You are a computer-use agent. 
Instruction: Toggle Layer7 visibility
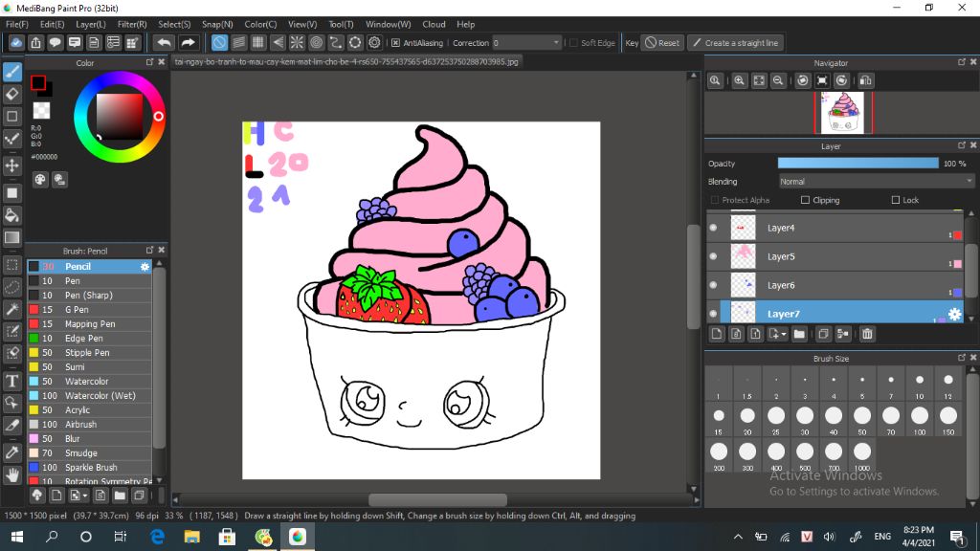(713, 314)
